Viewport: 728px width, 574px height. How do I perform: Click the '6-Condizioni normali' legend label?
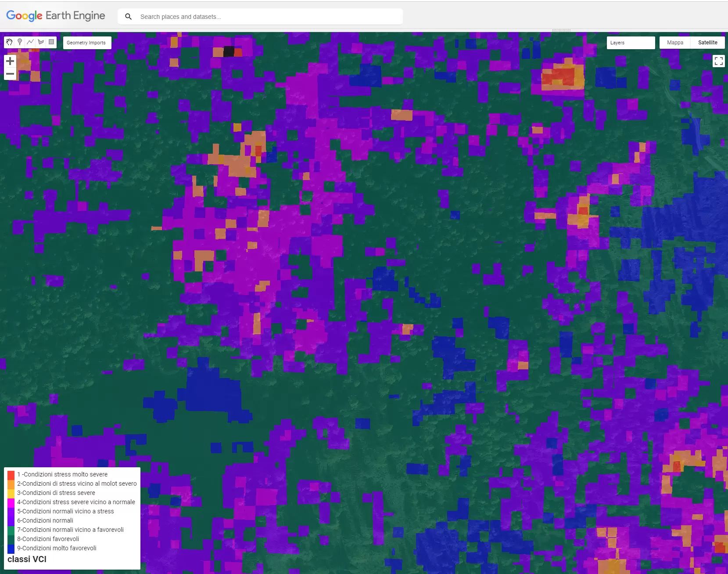point(45,520)
